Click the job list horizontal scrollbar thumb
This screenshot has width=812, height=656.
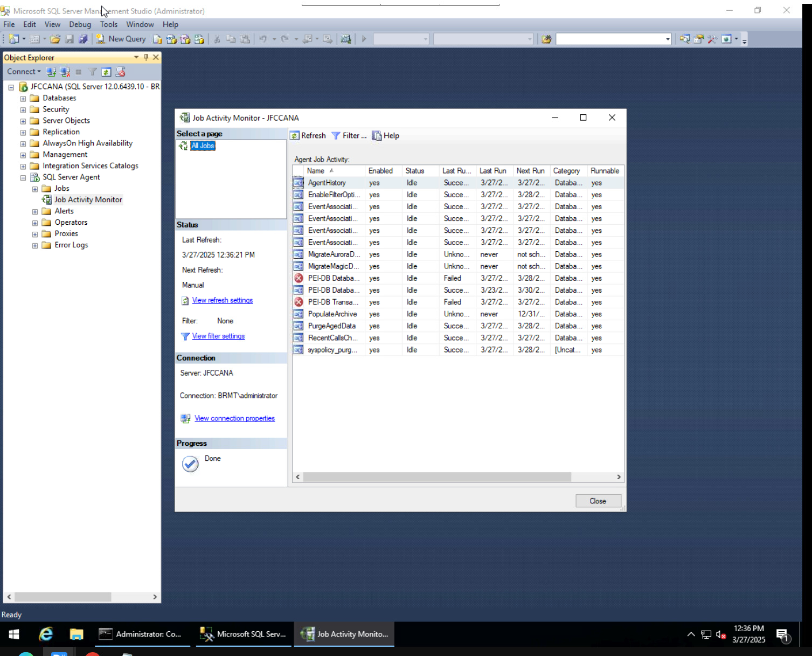(437, 477)
